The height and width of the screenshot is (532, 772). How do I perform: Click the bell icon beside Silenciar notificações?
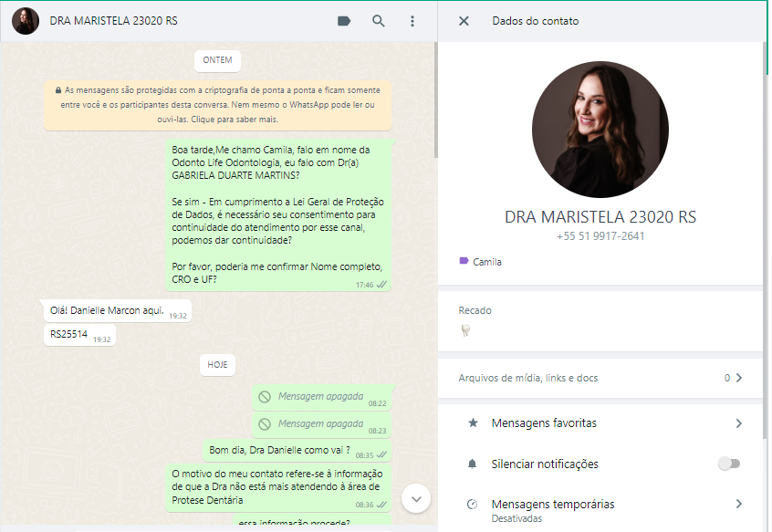473,464
